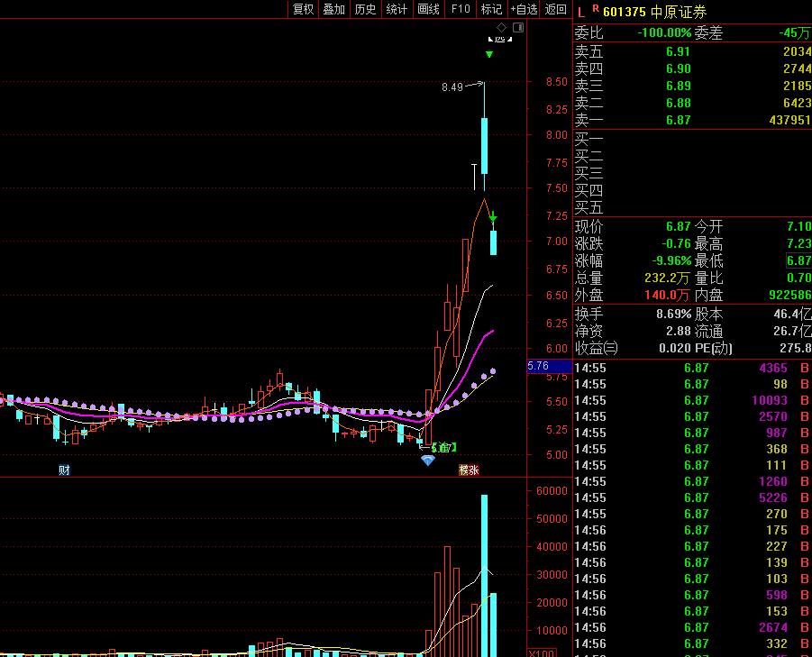This screenshot has height=657, width=812.
Task: Add the stock via +自选 button
Action: (x=524, y=9)
